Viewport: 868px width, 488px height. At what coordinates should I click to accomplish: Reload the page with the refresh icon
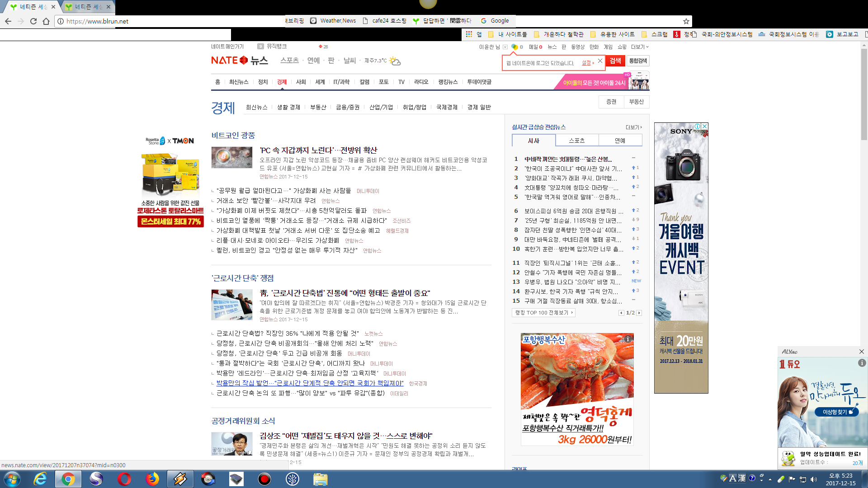33,21
